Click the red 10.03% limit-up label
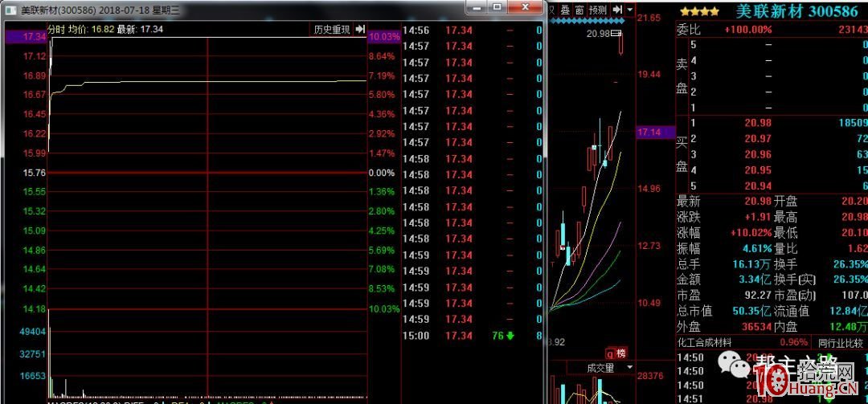The image size is (868, 404). coord(383,37)
